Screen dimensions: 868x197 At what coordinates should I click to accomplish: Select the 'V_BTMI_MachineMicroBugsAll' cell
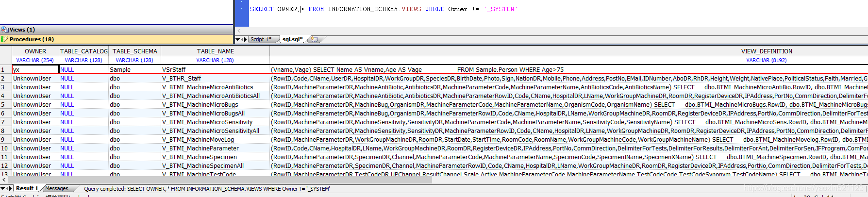coord(215,113)
